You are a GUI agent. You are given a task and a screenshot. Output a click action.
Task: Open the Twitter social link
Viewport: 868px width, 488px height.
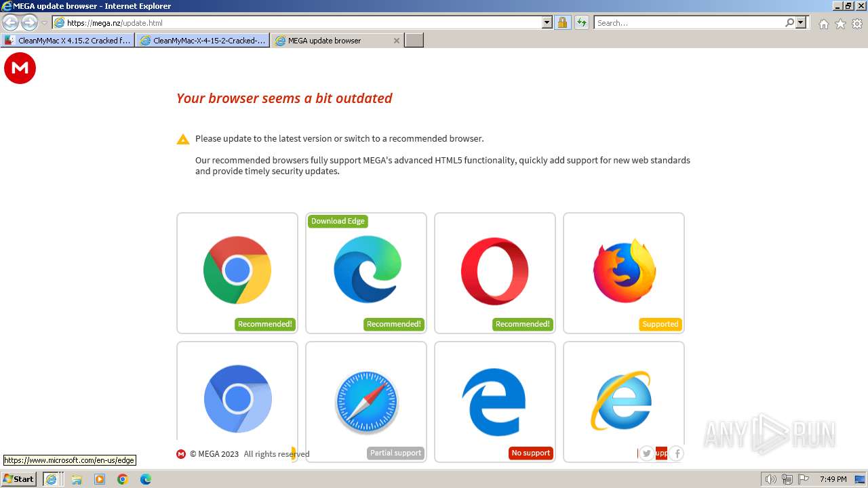click(x=647, y=453)
